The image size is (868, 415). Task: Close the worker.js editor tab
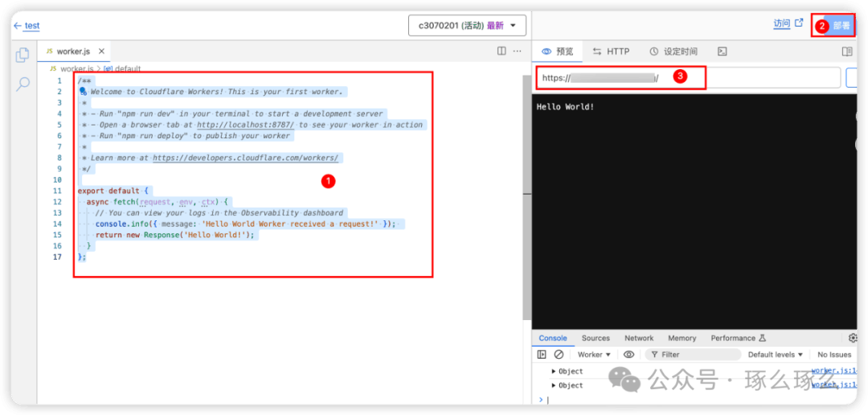tap(101, 51)
